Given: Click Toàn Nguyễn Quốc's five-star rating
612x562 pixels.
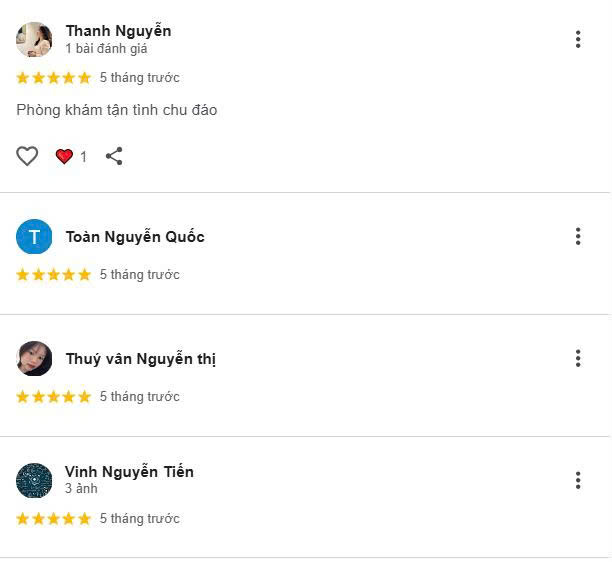Looking at the screenshot, I should [x=53, y=275].
